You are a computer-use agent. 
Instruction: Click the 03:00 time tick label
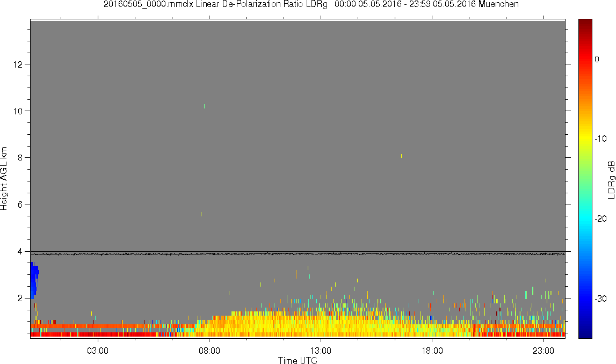97,351
